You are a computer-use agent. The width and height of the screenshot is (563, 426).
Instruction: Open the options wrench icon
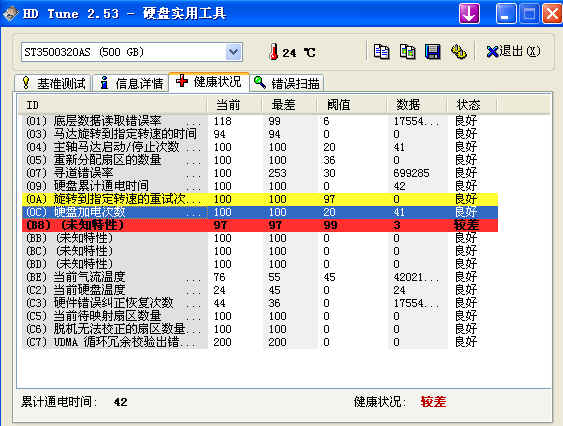459,52
